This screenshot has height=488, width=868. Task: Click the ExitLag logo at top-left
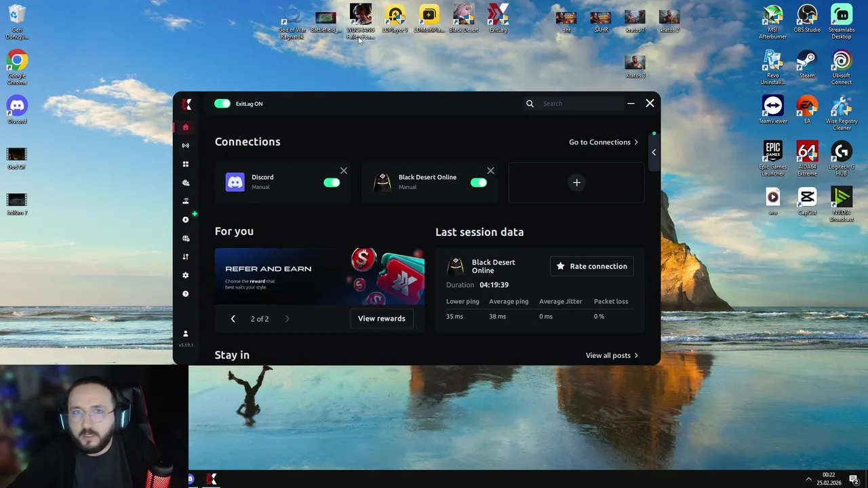186,104
